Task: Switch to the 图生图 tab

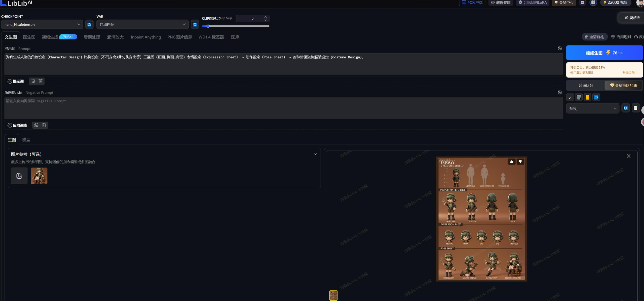Action: (29, 37)
